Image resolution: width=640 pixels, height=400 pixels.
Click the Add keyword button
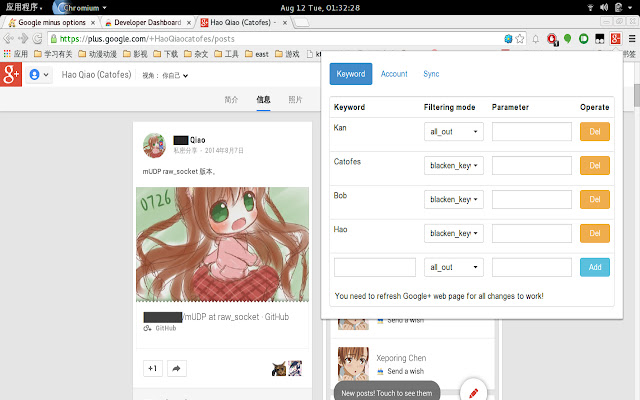click(595, 267)
